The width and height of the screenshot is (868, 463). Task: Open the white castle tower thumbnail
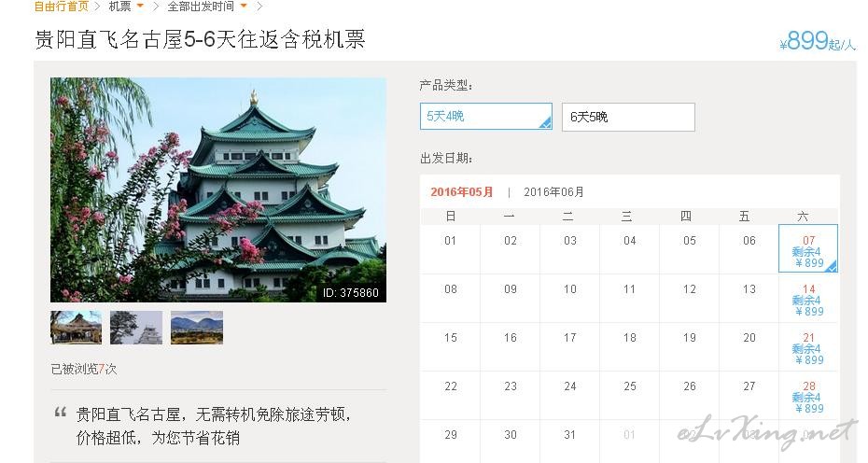click(136, 328)
